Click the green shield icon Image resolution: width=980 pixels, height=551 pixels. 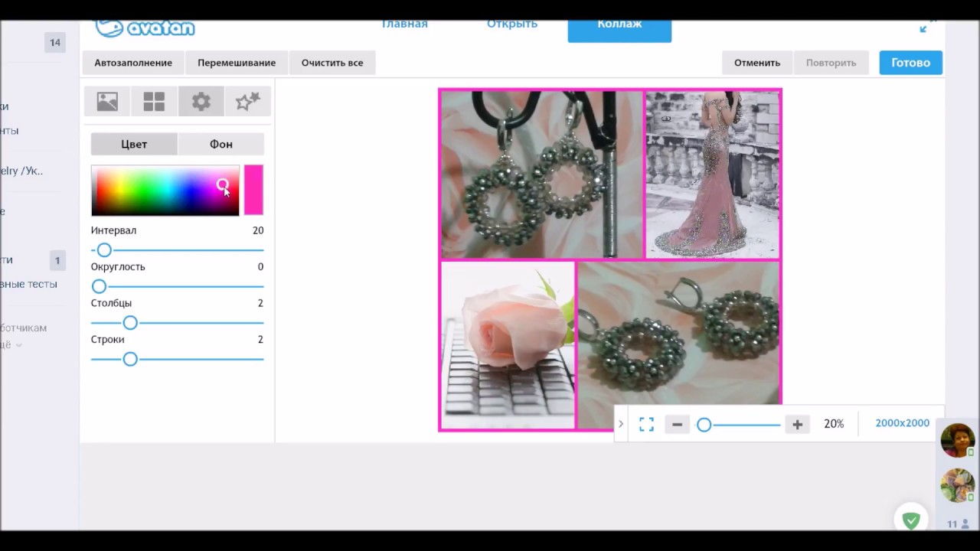911,520
